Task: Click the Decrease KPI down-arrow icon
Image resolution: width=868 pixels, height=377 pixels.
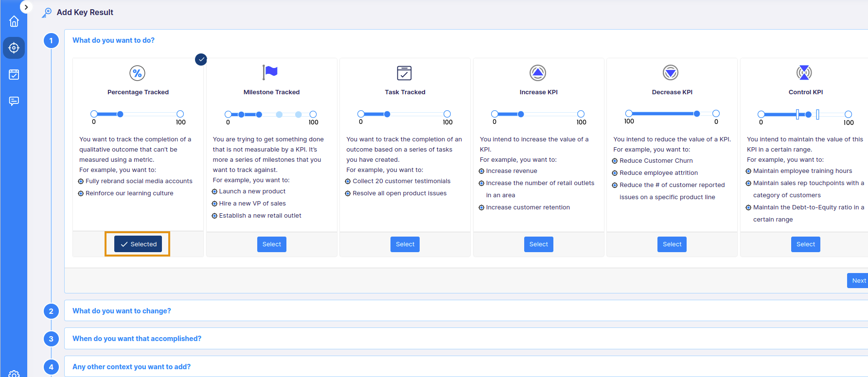Action: tap(671, 73)
